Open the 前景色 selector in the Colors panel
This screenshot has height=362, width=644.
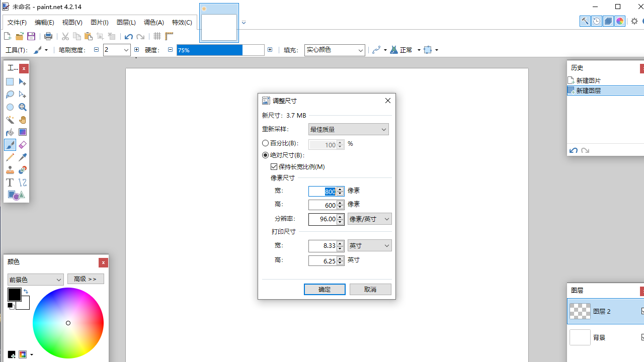tap(35, 279)
